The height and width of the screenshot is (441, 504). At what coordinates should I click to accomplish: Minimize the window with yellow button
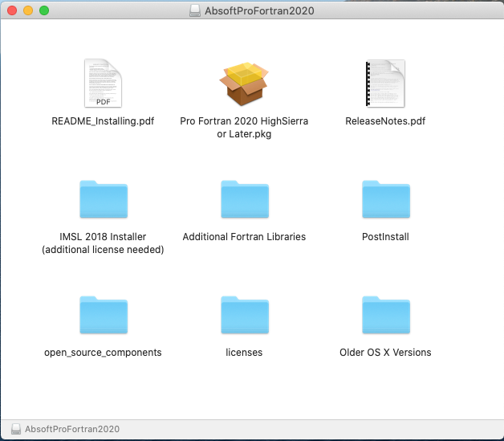click(x=28, y=10)
